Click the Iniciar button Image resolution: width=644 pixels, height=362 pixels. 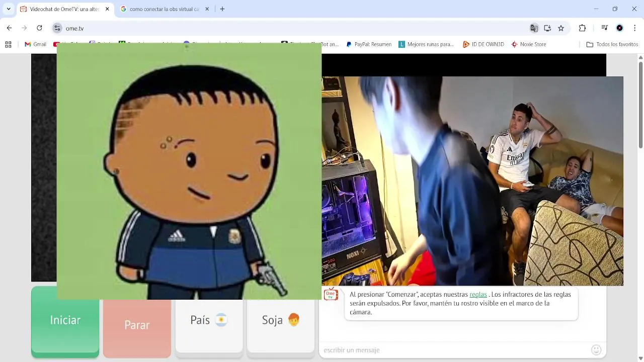tap(65, 322)
